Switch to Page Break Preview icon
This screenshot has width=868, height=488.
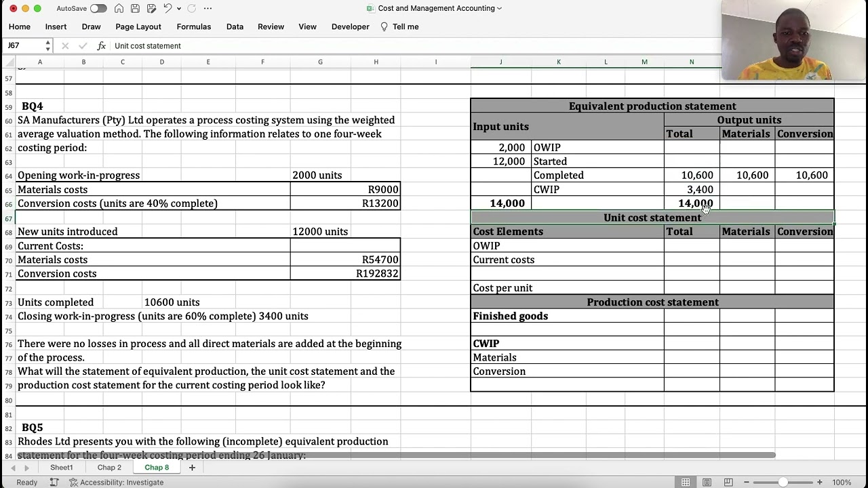[728, 483]
